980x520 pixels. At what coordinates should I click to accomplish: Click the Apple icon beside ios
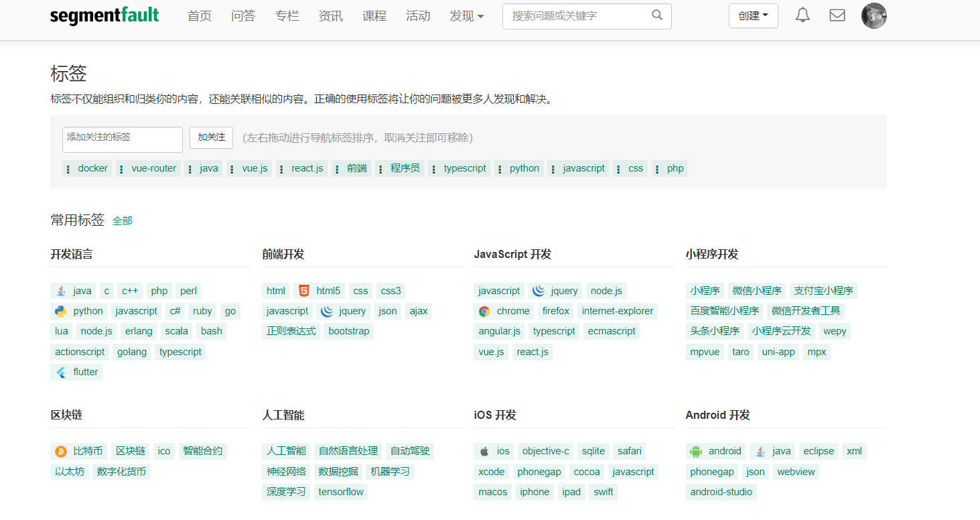(484, 451)
